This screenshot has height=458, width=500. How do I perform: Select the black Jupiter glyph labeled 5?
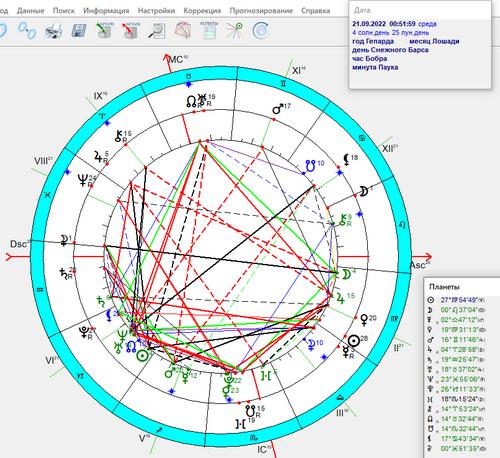(98, 157)
